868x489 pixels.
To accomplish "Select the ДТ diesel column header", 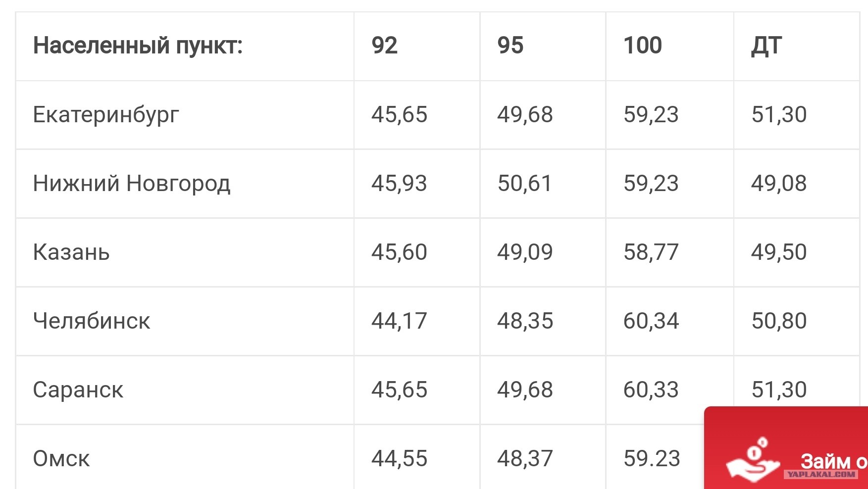I will [x=766, y=46].
